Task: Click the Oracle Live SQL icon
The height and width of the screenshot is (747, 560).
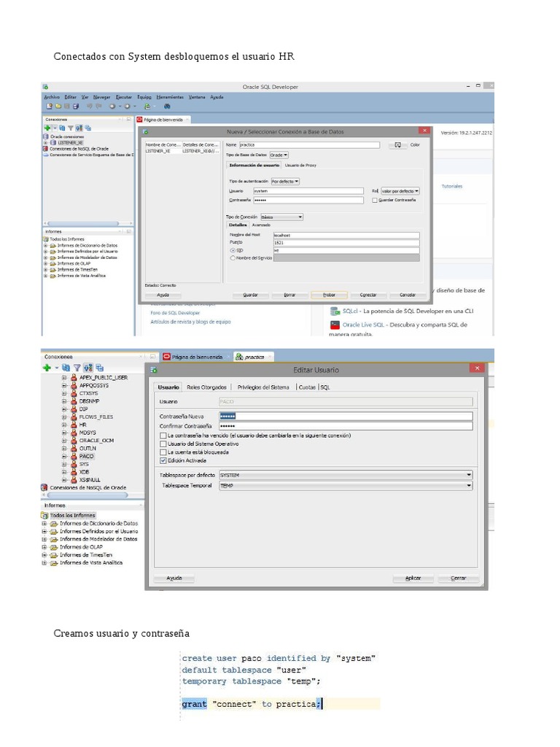Action: pos(335,325)
